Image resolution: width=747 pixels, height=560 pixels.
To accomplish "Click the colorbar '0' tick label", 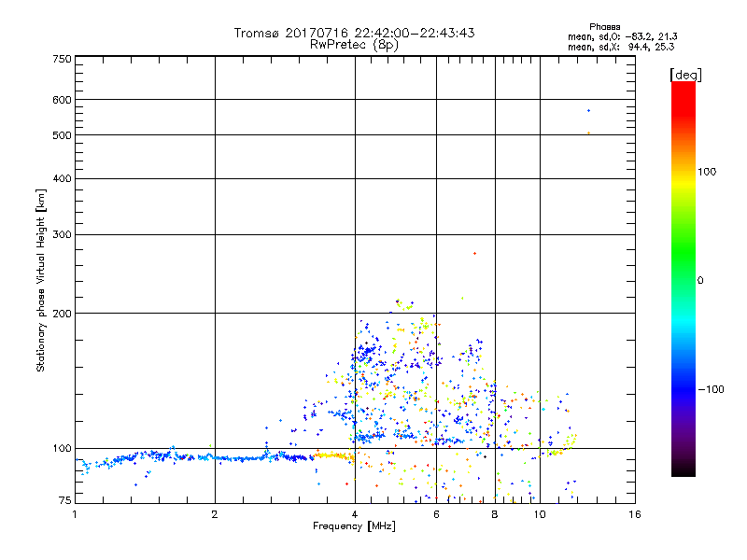I will pos(700,281).
